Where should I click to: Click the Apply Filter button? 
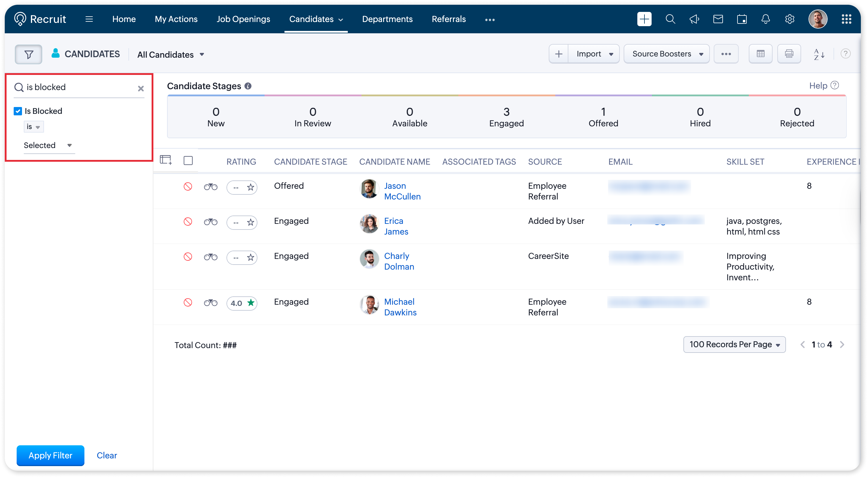pyautogui.click(x=51, y=455)
